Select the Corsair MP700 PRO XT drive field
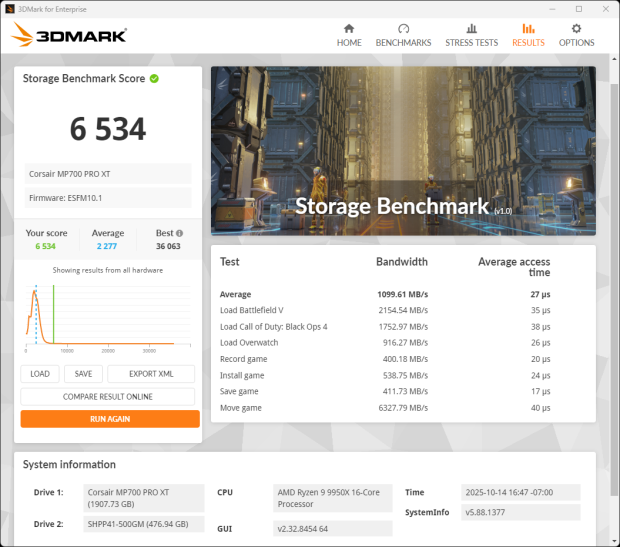Viewport: 620px width, 547px height. (x=108, y=173)
